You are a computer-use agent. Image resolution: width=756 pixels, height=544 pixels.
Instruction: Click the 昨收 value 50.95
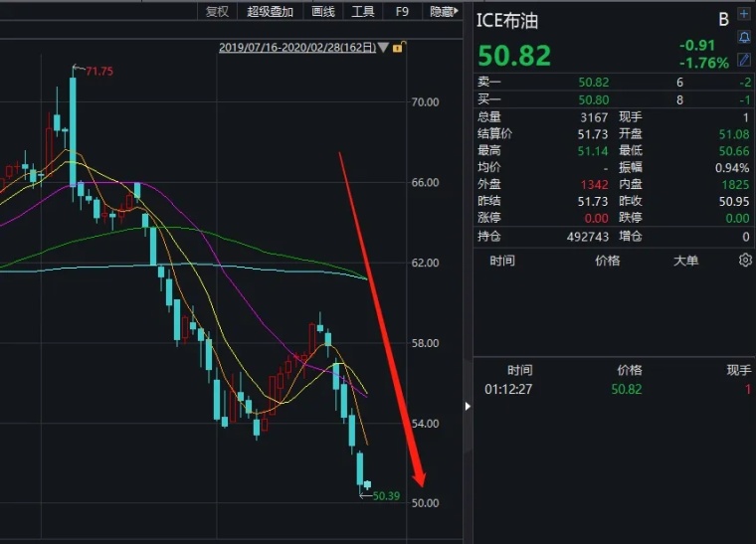(734, 202)
